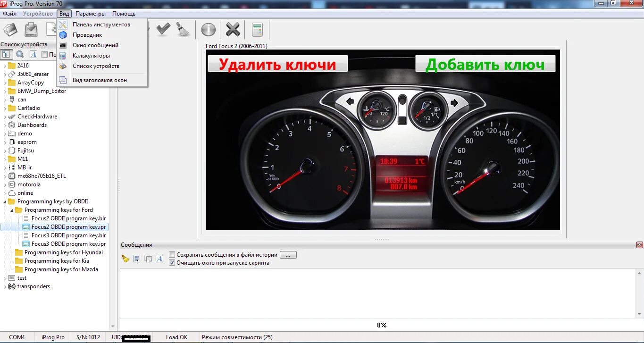
Task: Click the broom clear toolbar icon
Action: click(183, 30)
